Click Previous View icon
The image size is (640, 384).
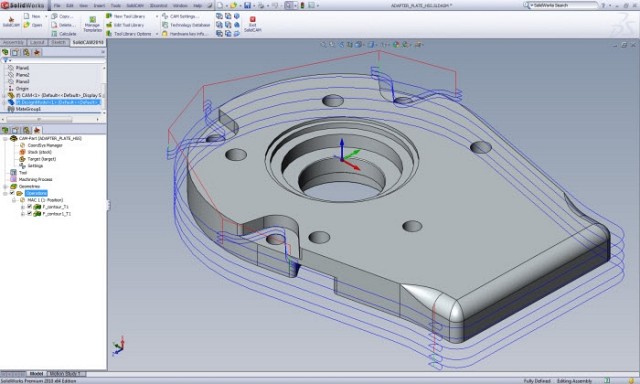coord(341,44)
